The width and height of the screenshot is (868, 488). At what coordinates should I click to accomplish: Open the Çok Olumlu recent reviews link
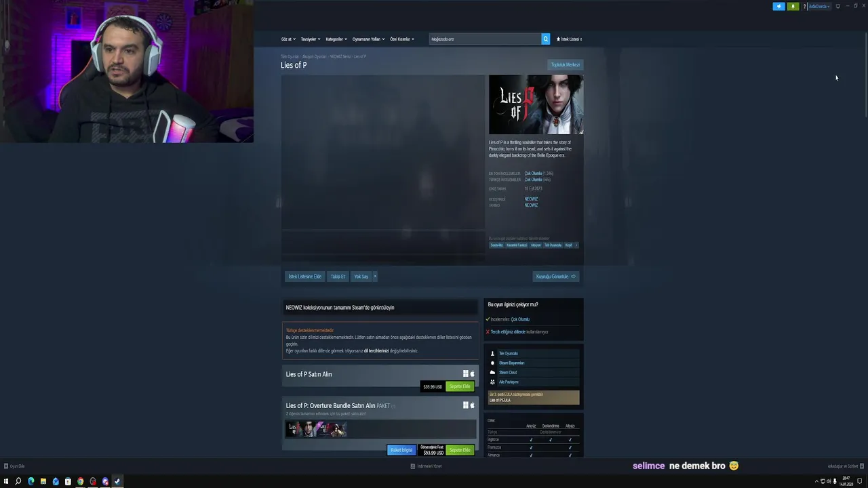point(533,174)
